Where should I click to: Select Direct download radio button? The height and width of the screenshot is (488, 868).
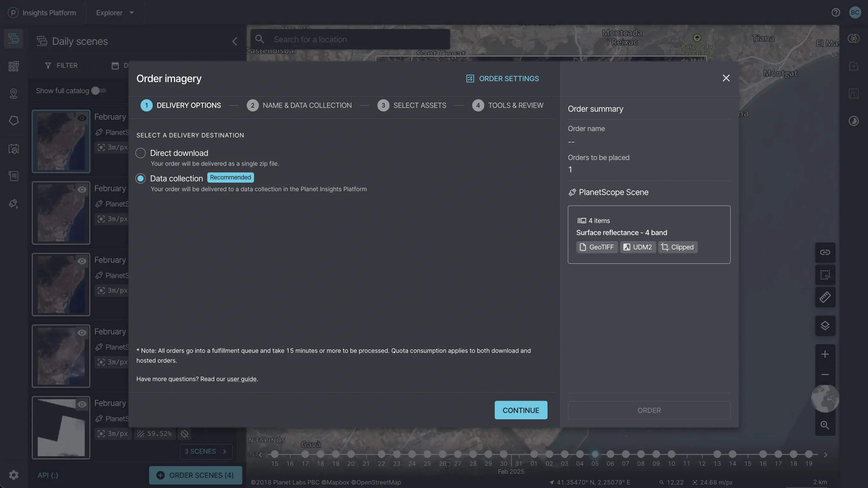tap(141, 153)
